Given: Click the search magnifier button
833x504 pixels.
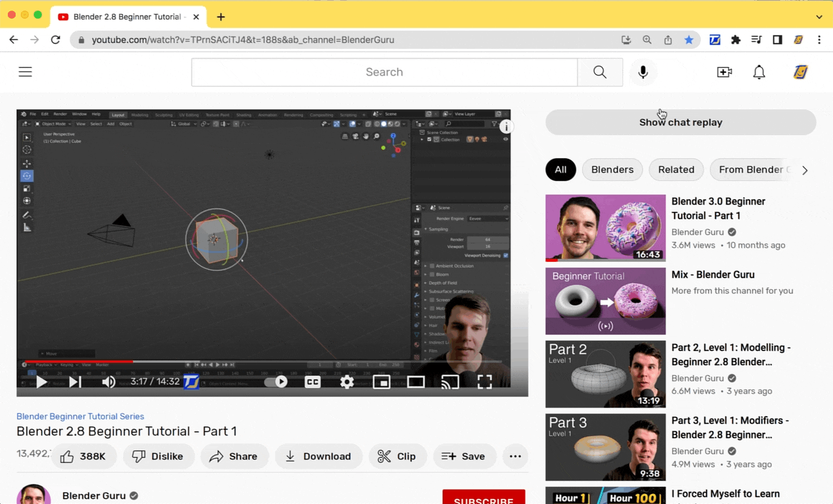Looking at the screenshot, I should [x=600, y=72].
